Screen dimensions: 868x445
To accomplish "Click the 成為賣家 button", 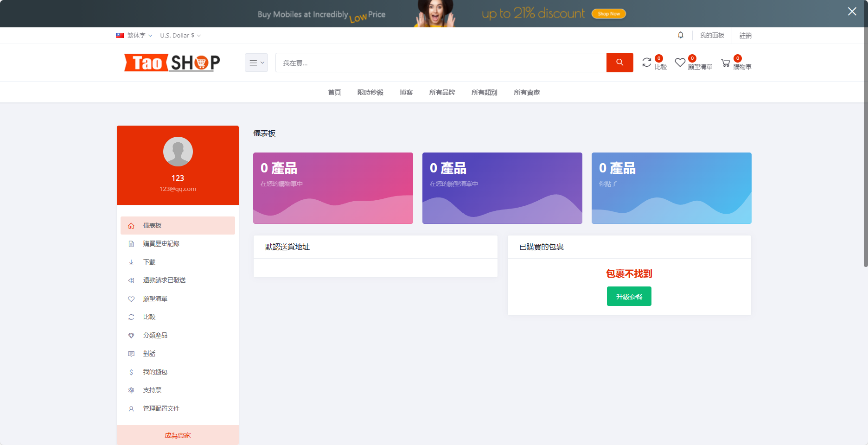I will click(178, 435).
